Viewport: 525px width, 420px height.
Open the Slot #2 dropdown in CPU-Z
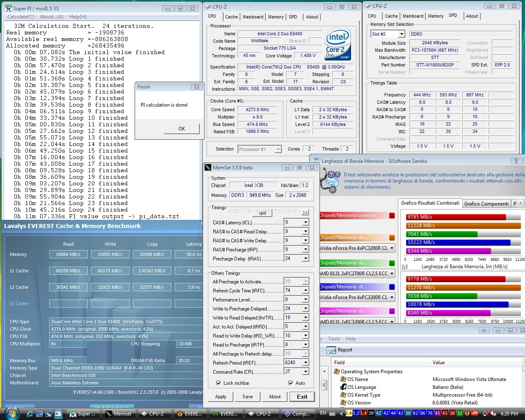(402, 34)
